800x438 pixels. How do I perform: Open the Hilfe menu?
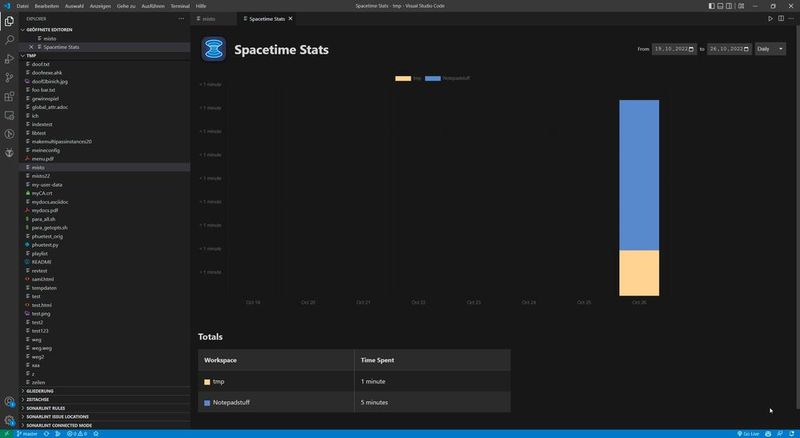(x=201, y=6)
